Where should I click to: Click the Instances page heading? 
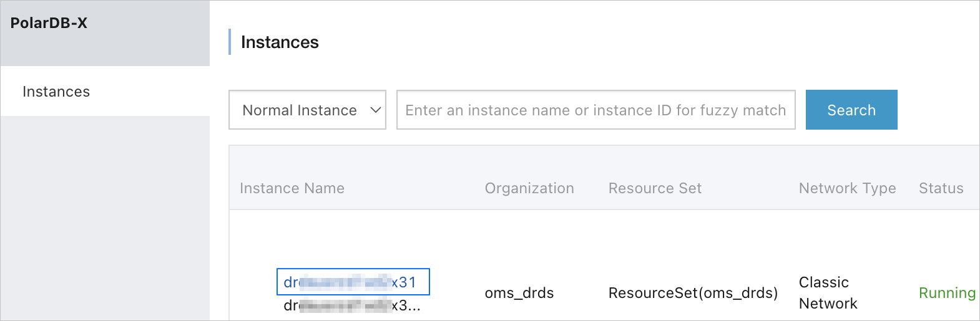(x=280, y=42)
